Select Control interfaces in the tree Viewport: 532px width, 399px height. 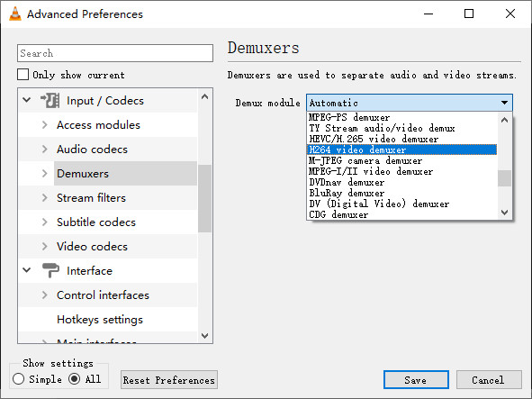(x=103, y=295)
